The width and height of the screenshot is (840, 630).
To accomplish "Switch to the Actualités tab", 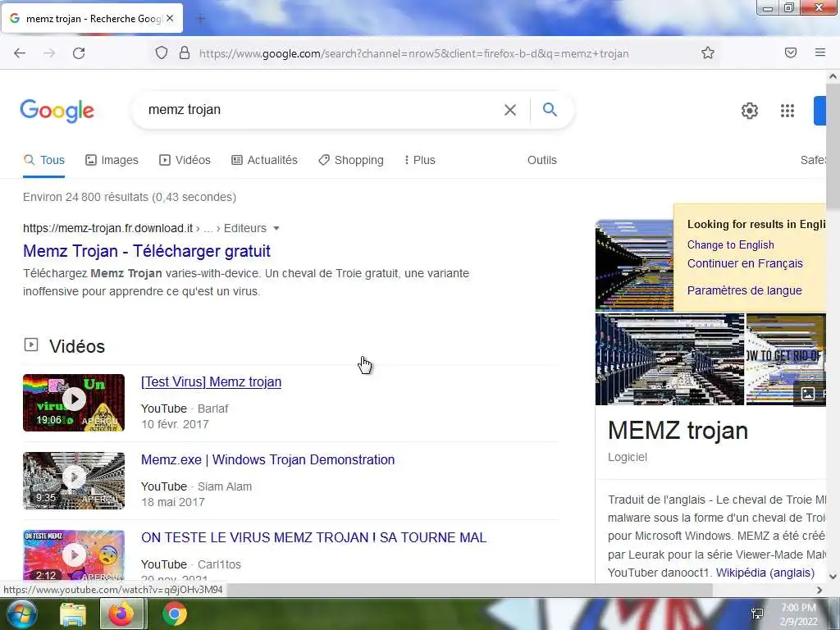I will [x=264, y=160].
